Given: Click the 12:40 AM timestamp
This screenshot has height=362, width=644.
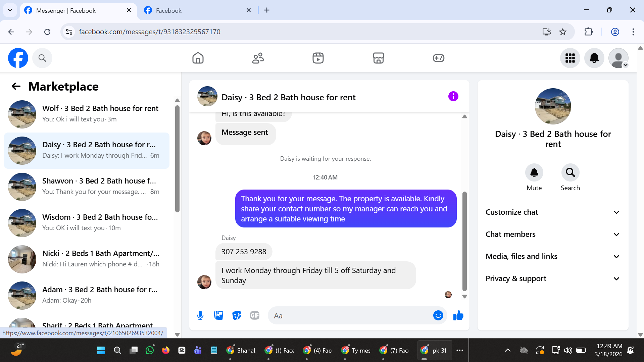Looking at the screenshot, I should [x=325, y=177].
